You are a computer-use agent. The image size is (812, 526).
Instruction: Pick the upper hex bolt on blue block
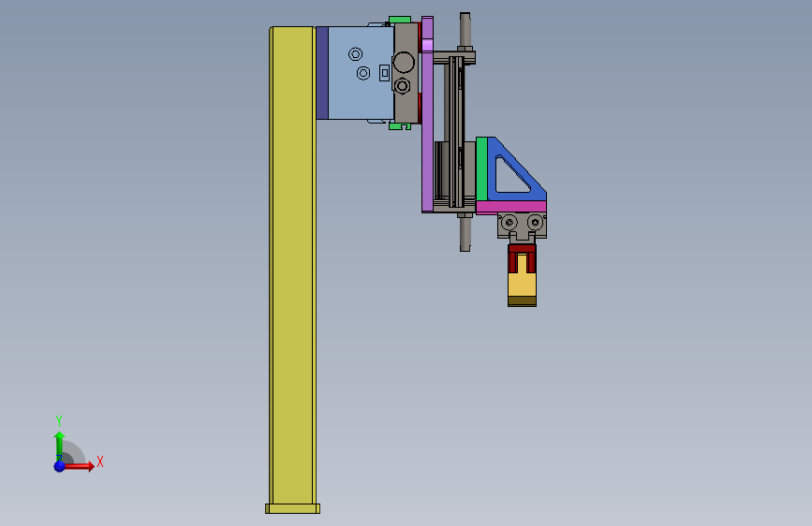click(355, 54)
